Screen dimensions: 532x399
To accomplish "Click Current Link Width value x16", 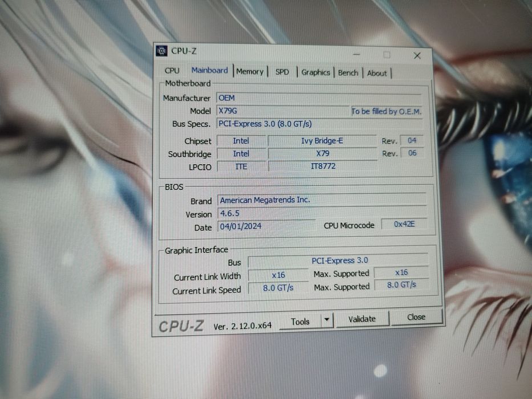I will (x=278, y=275).
